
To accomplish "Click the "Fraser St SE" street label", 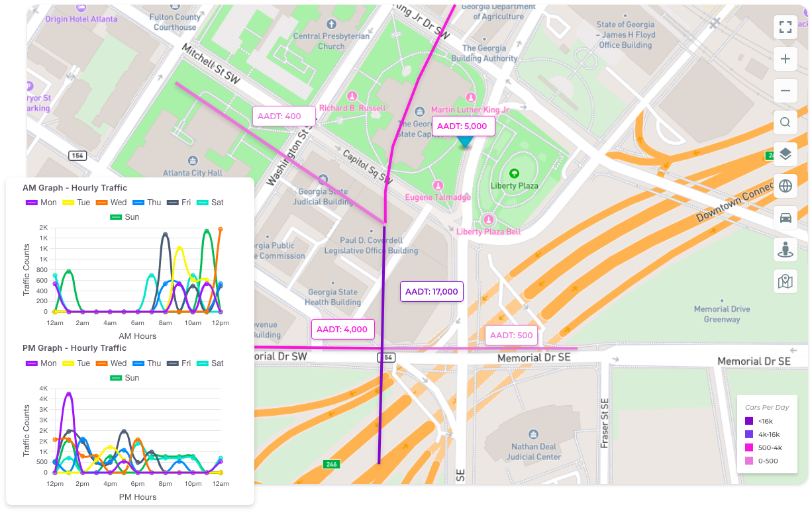I will [604, 424].
